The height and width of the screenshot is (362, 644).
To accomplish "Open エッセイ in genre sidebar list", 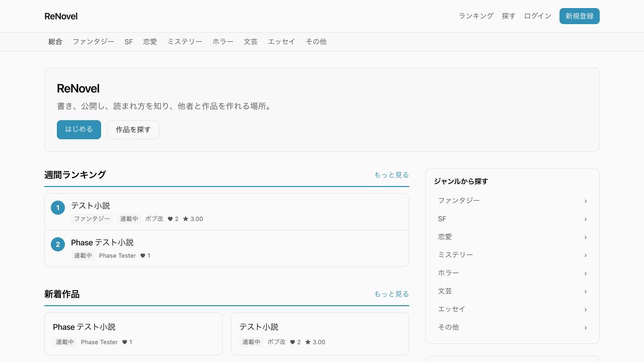I will pos(513,309).
